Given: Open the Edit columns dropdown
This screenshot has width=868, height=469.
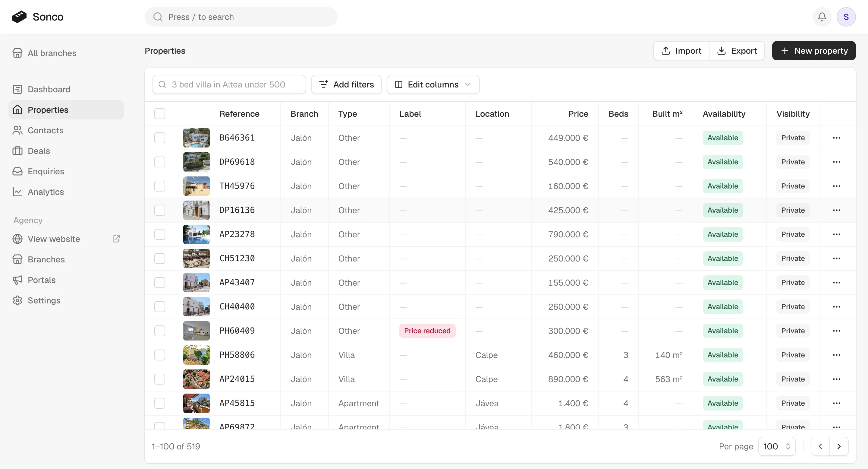Looking at the screenshot, I should (x=433, y=85).
